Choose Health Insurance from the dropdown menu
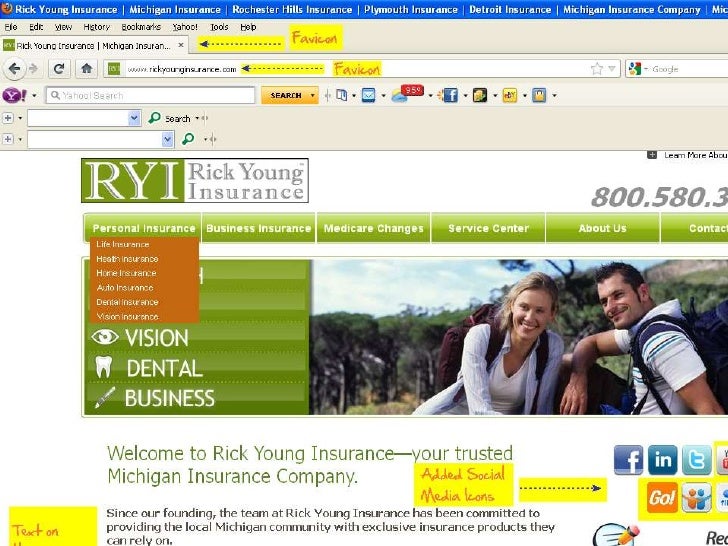The image size is (728, 546). 127,259
